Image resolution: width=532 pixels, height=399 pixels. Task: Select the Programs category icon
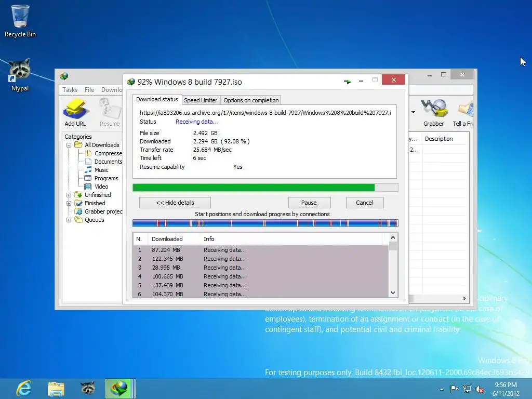[88, 178]
